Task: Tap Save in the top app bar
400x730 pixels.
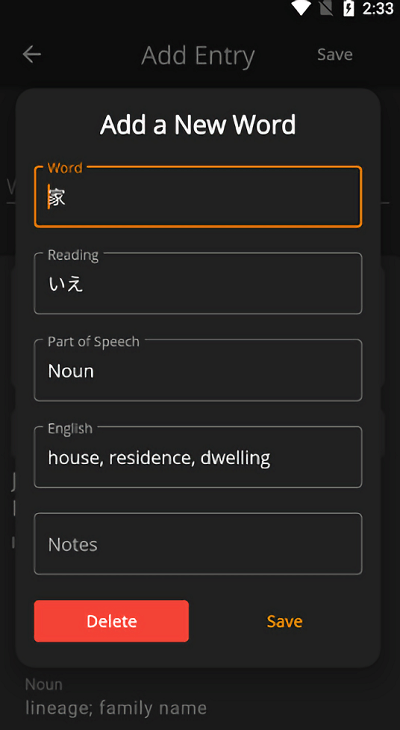Action: coord(335,54)
